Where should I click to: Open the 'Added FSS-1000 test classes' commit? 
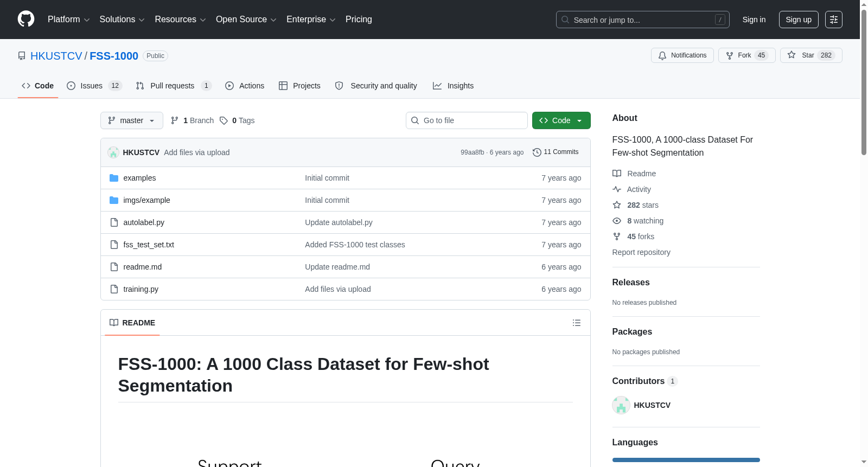(355, 245)
